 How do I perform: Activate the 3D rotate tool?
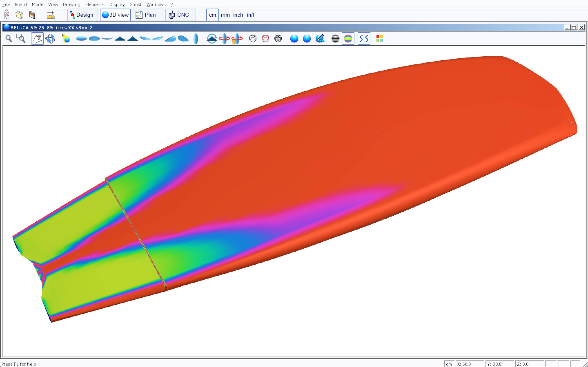coord(50,39)
